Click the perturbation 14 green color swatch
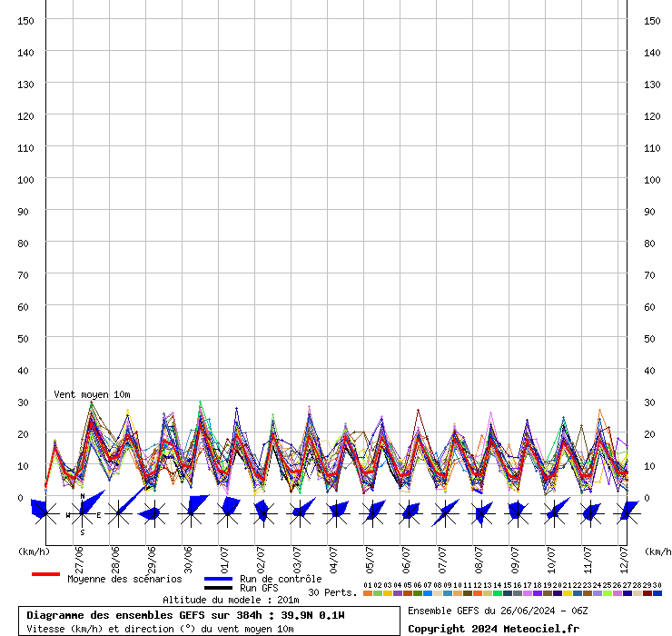The height and width of the screenshot is (636, 672). [498, 593]
